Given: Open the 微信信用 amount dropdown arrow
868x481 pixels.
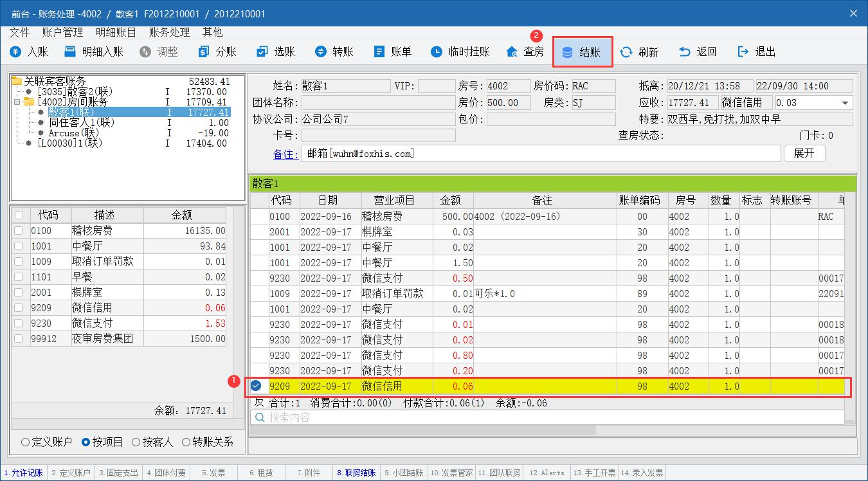Looking at the screenshot, I should tap(845, 103).
